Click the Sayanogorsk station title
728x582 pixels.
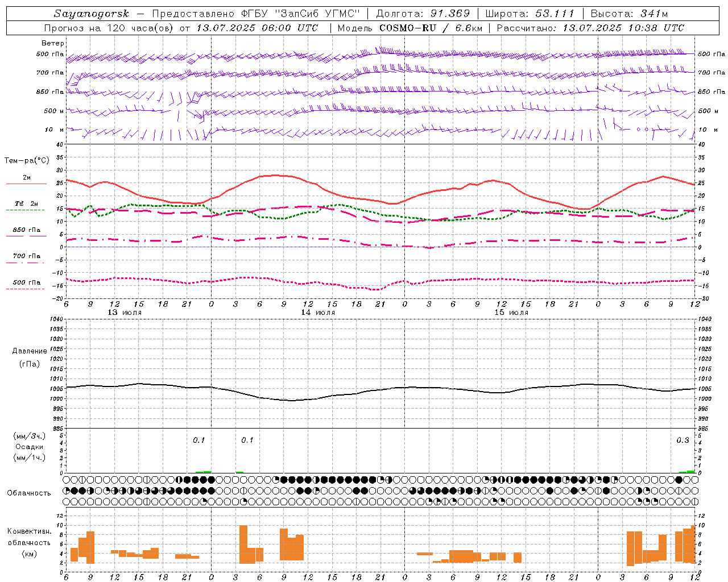pos(92,14)
